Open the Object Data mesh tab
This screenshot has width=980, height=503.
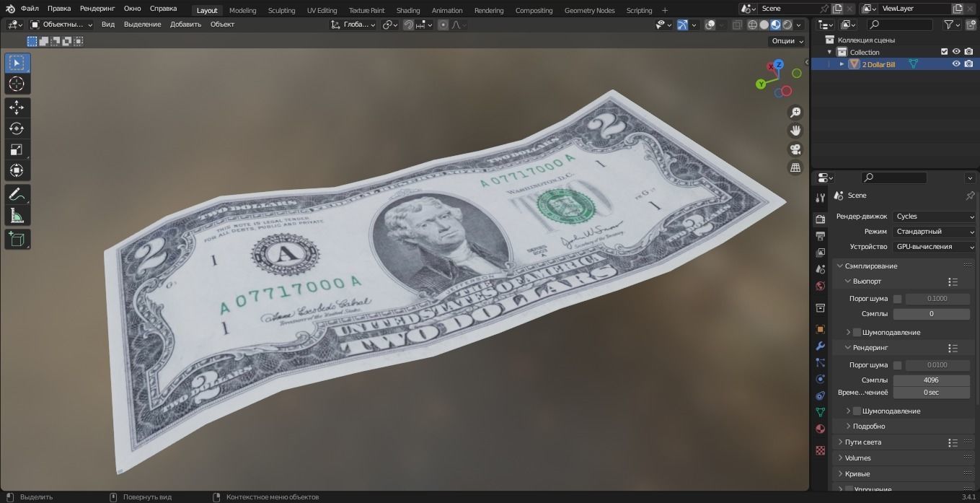pyautogui.click(x=820, y=412)
